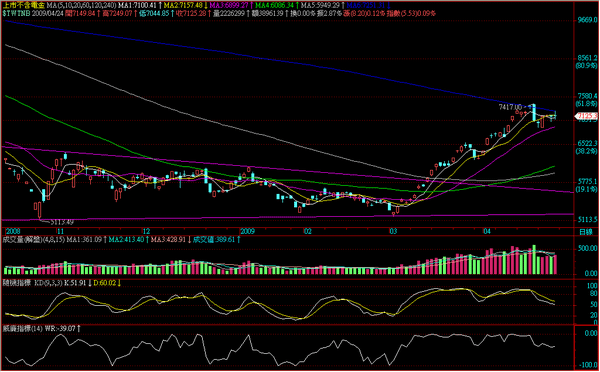
Task: Click the 7417.00 high annotation
Action: 510,108
